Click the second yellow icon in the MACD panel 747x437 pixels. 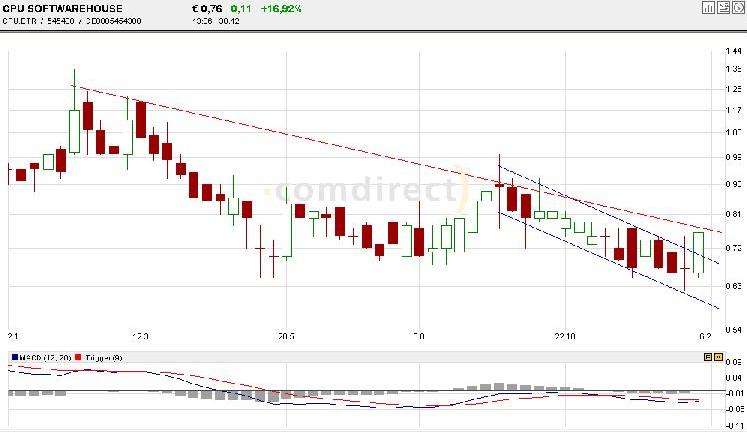(x=718, y=356)
